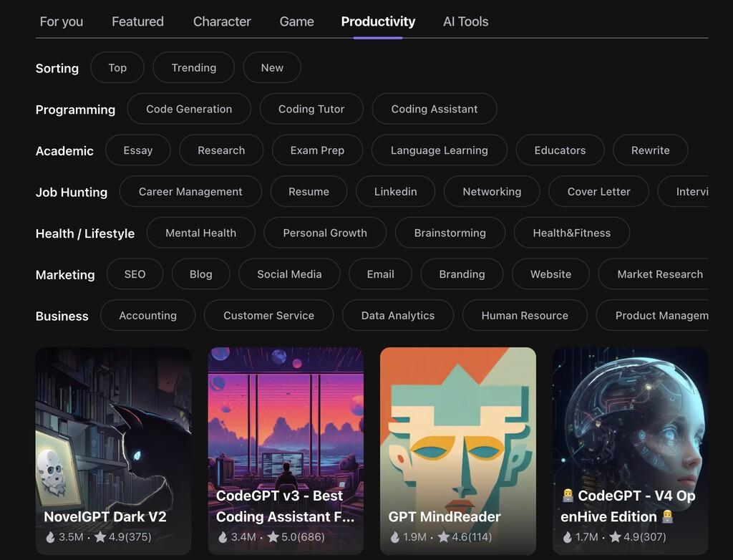Filter by Essay
This screenshot has height=560, width=733.
coord(138,150)
